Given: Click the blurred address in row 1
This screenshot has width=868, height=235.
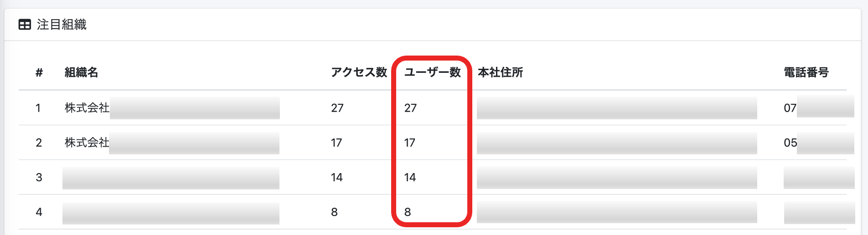Looking at the screenshot, I should coord(617,108).
